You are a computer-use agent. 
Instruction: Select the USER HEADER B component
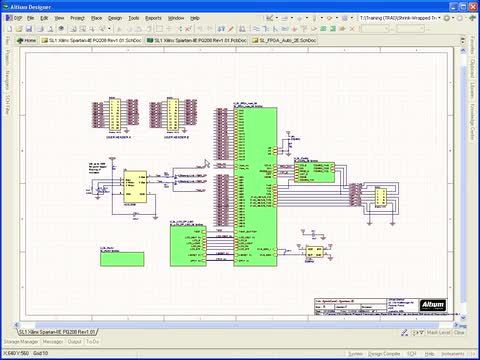[x=173, y=114]
